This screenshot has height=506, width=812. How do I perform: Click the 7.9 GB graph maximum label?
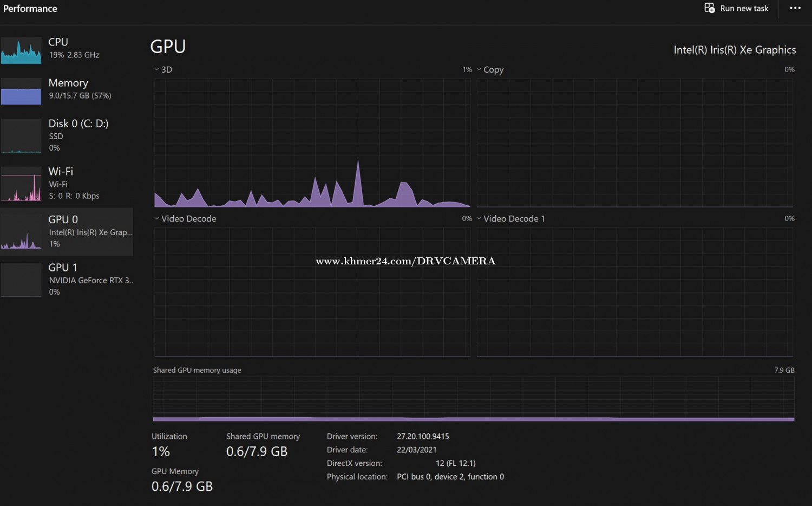point(784,370)
